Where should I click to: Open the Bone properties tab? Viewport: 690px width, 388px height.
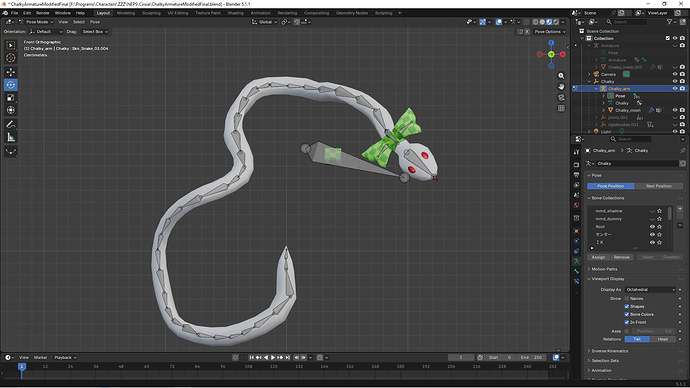pyautogui.click(x=576, y=271)
